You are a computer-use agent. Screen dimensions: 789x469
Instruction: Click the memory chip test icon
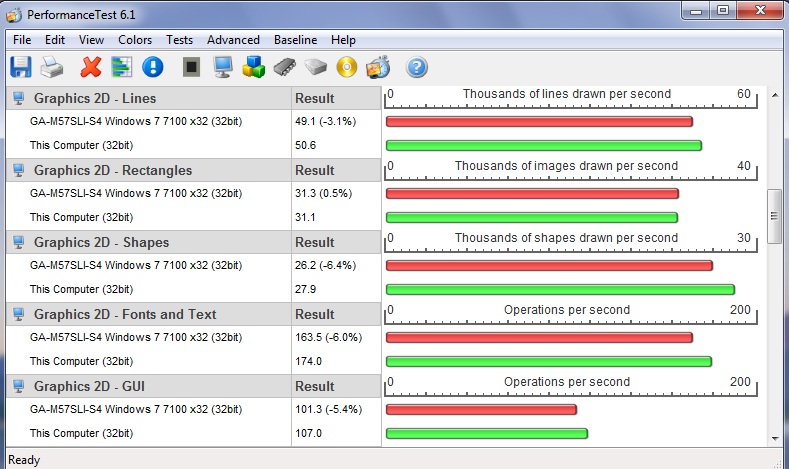click(x=285, y=67)
